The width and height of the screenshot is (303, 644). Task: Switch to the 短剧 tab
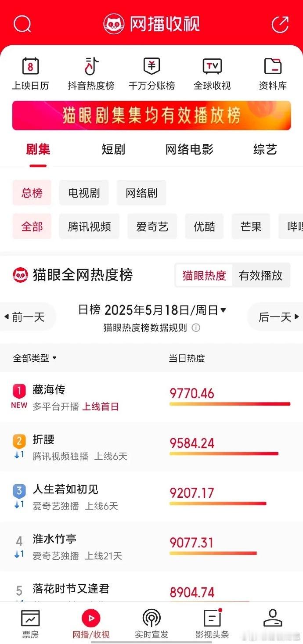[x=113, y=150]
